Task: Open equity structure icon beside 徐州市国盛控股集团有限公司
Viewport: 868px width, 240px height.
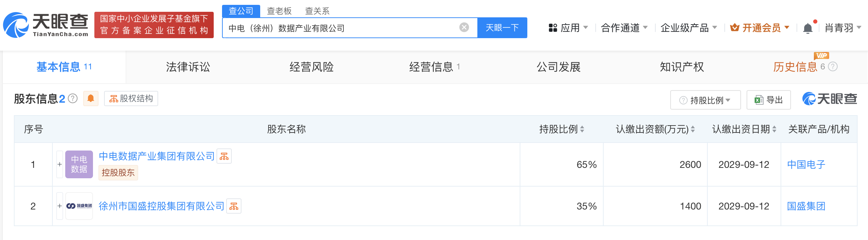Action: point(234,206)
